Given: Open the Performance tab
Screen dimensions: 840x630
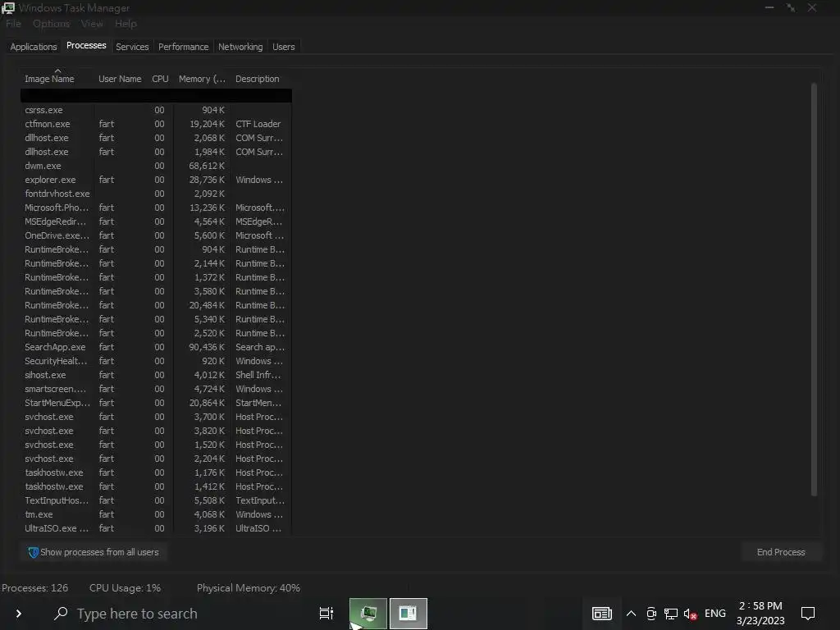Looking at the screenshot, I should pyautogui.click(x=183, y=47).
